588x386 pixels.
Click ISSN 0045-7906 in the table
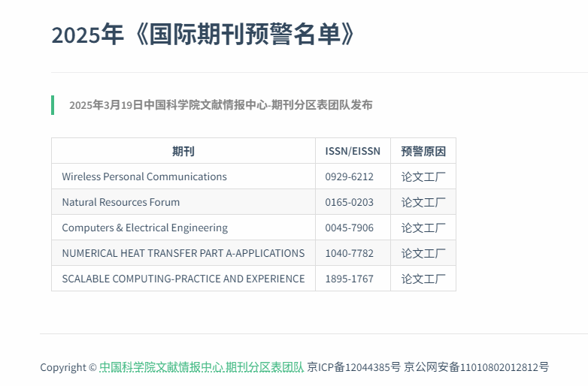pos(349,228)
